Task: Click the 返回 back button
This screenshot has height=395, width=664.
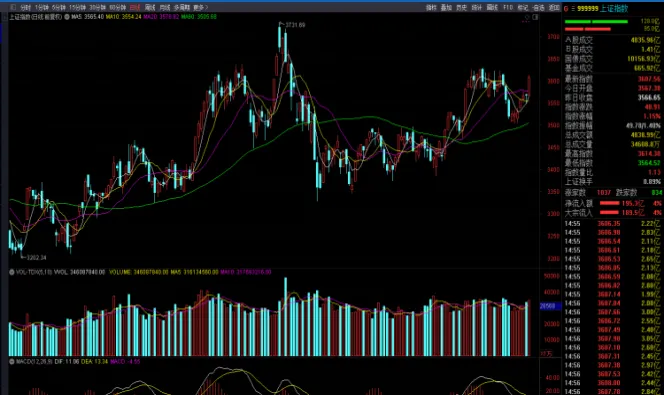Action: (x=554, y=8)
